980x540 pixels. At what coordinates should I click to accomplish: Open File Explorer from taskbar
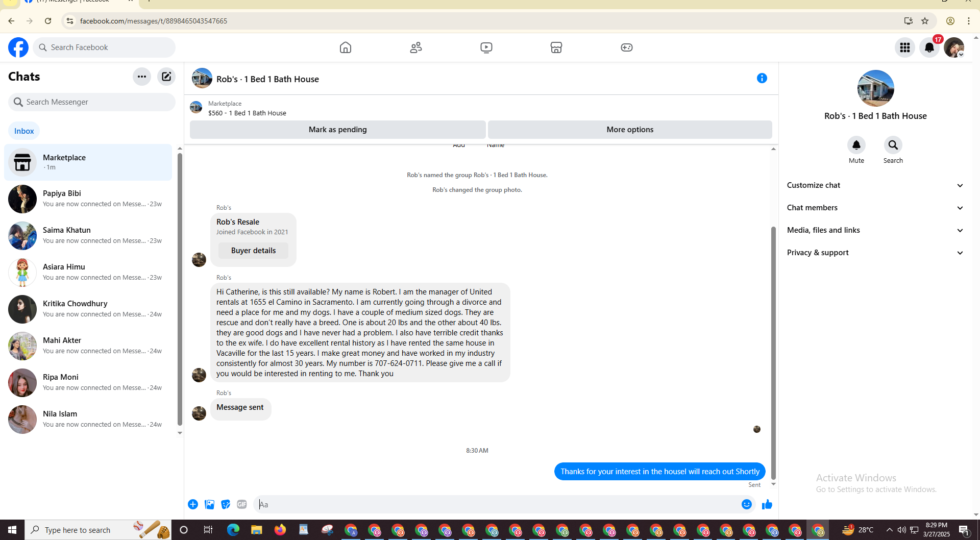tap(256, 530)
